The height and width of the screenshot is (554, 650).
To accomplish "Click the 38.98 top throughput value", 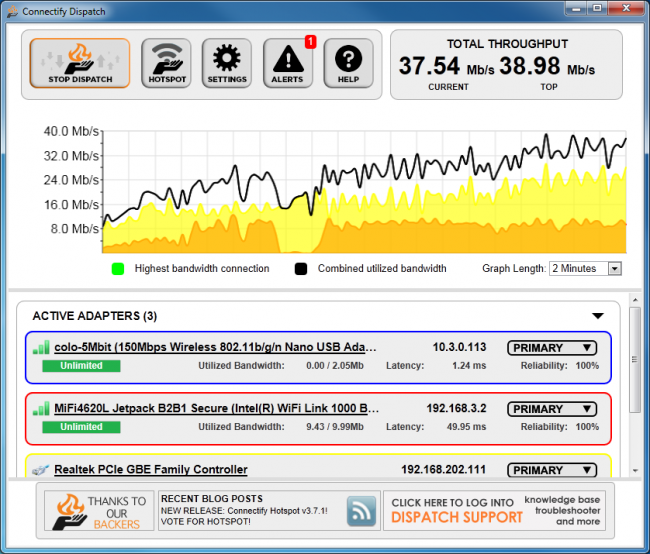I will click(529, 66).
